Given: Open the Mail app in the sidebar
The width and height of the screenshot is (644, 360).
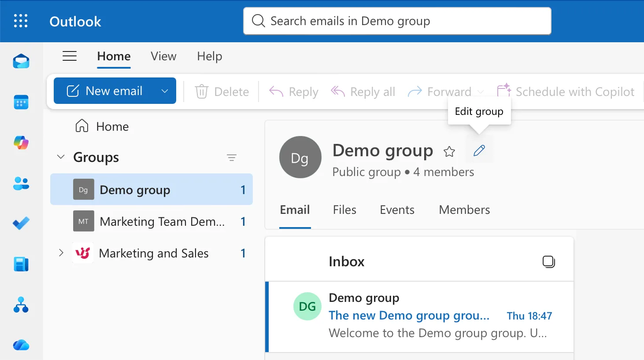Looking at the screenshot, I should [21, 61].
